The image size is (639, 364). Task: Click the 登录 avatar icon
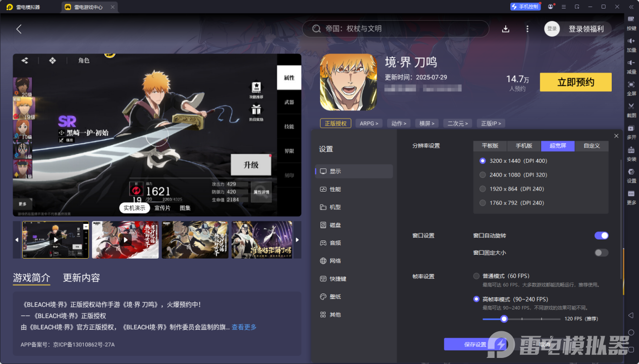[x=552, y=29]
